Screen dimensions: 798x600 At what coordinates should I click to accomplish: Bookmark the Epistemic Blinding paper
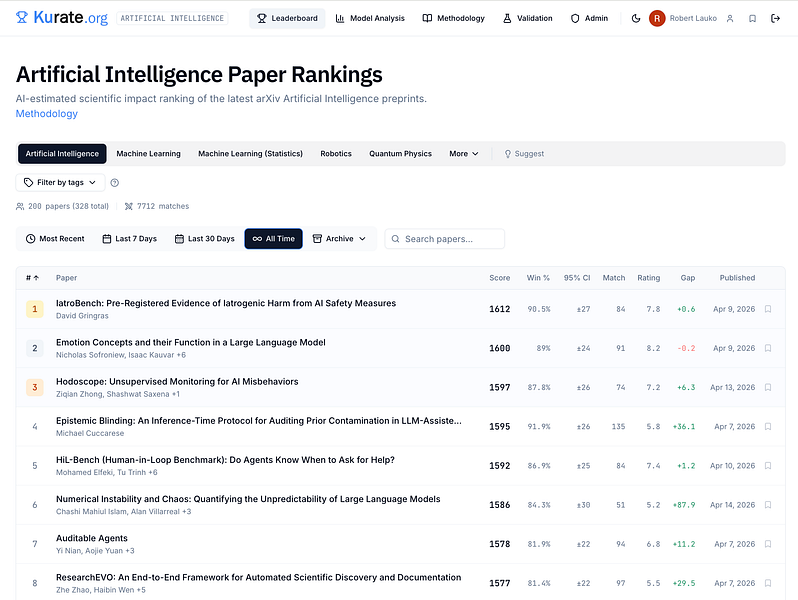(768, 426)
